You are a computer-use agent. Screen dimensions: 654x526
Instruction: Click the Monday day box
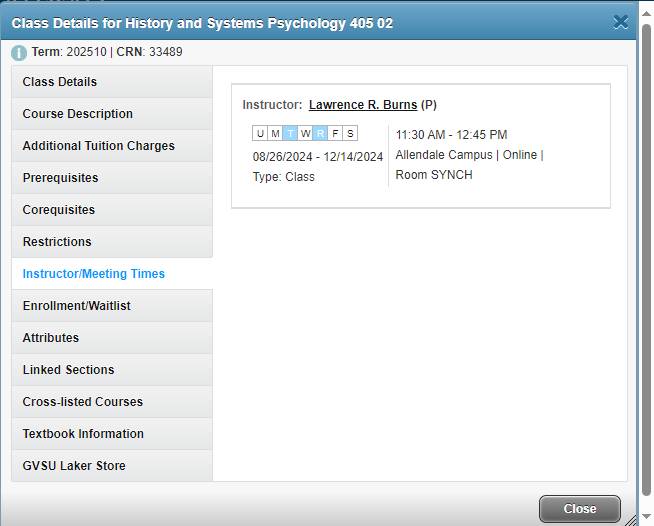(x=275, y=134)
